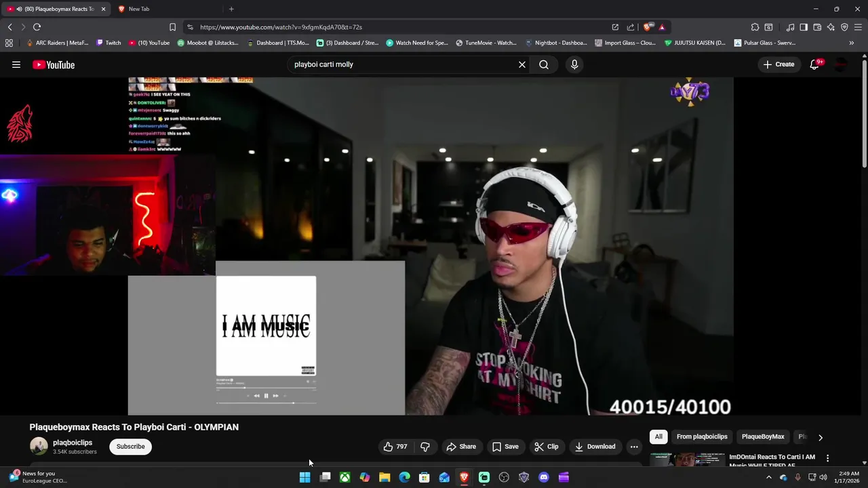Like the video with thumbs up

[x=395, y=447]
